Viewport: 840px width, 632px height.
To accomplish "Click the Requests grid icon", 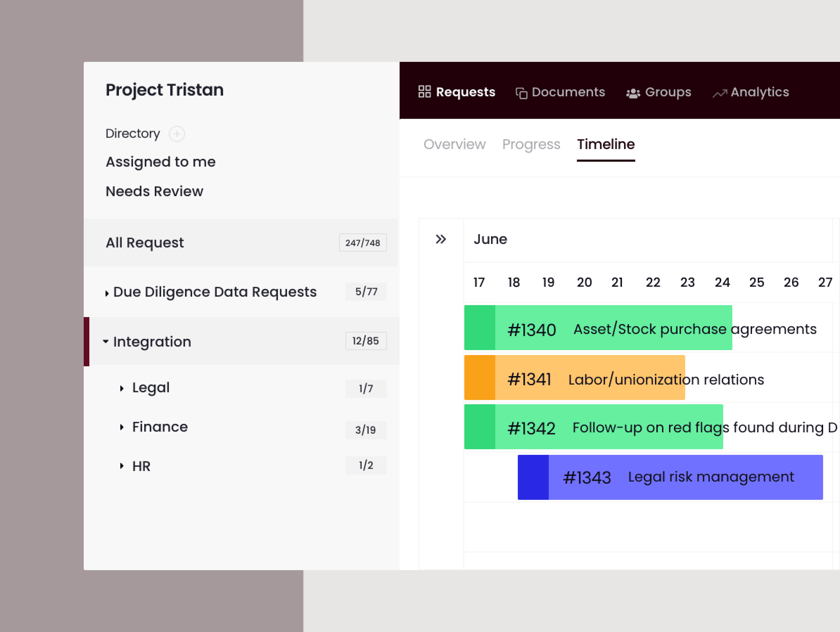I will pos(424,91).
